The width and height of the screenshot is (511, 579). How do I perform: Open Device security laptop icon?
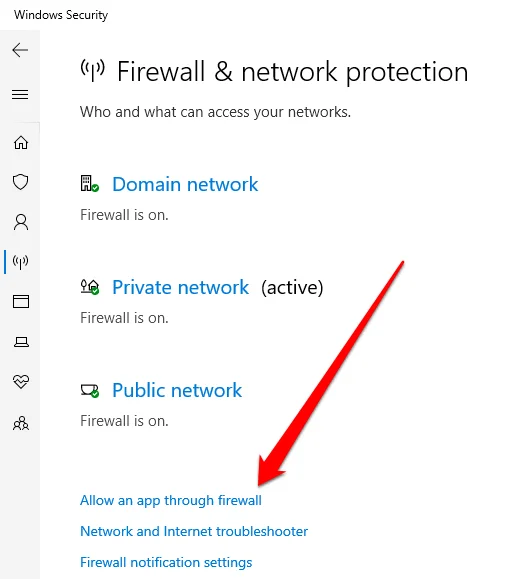(x=21, y=342)
